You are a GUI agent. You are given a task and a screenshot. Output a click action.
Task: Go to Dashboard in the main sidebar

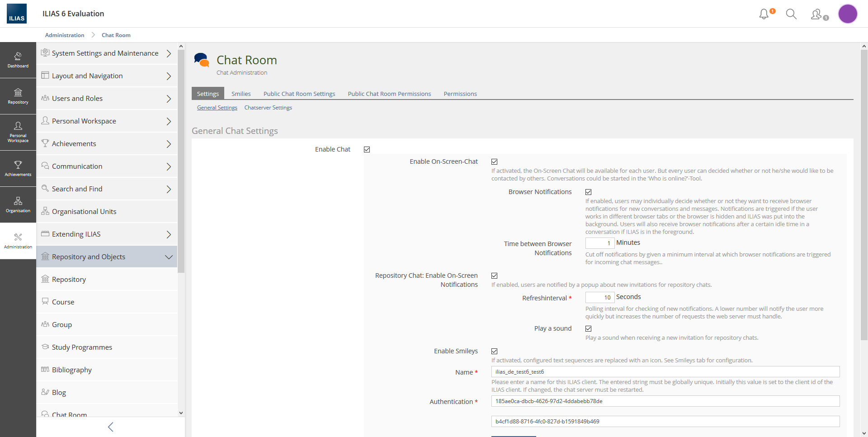pyautogui.click(x=18, y=60)
